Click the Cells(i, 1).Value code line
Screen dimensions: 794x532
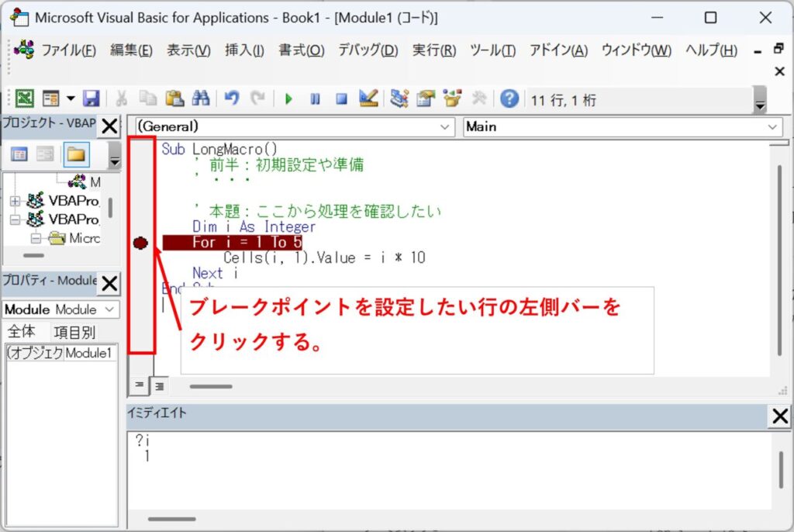click(x=325, y=258)
